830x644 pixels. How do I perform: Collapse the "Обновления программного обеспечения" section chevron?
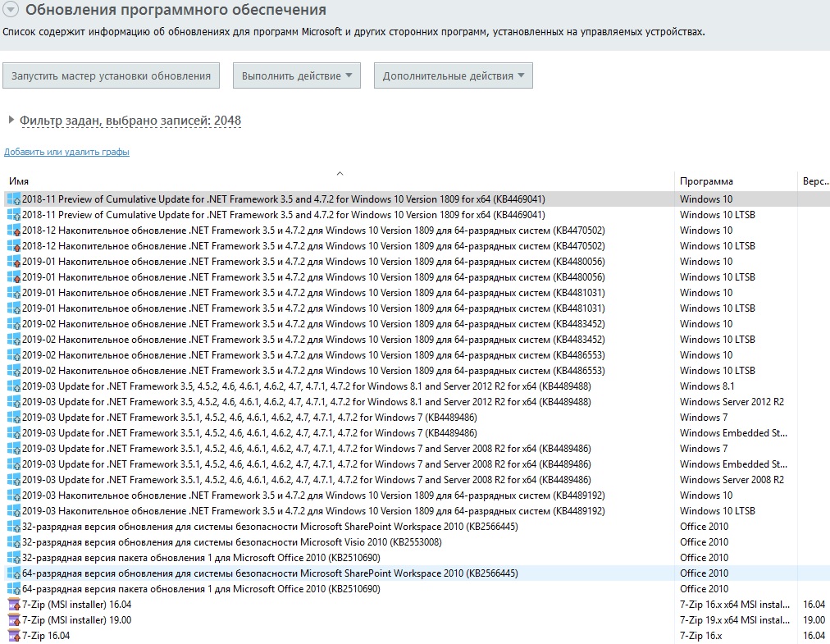pos(11,9)
